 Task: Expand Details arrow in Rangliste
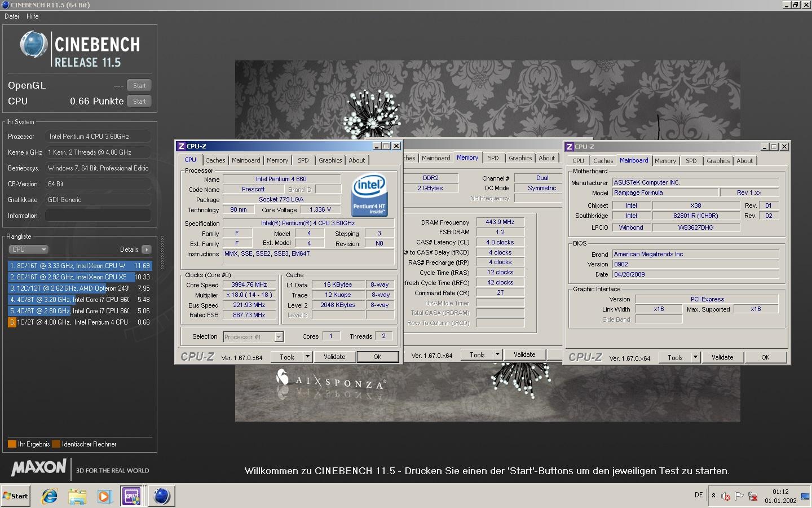pyautogui.click(x=147, y=249)
